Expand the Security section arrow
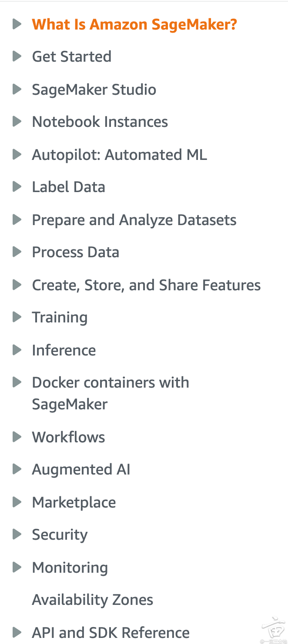Image resolution: width=288 pixels, height=644 pixels. click(17, 534)
